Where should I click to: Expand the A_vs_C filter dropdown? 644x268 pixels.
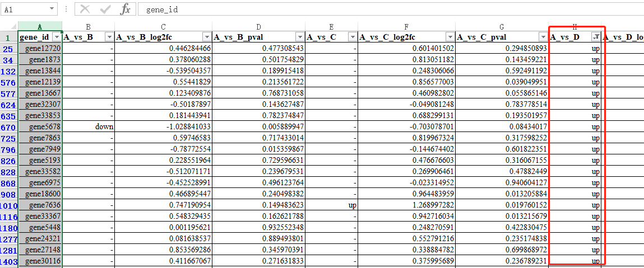[x=352, y=37]
